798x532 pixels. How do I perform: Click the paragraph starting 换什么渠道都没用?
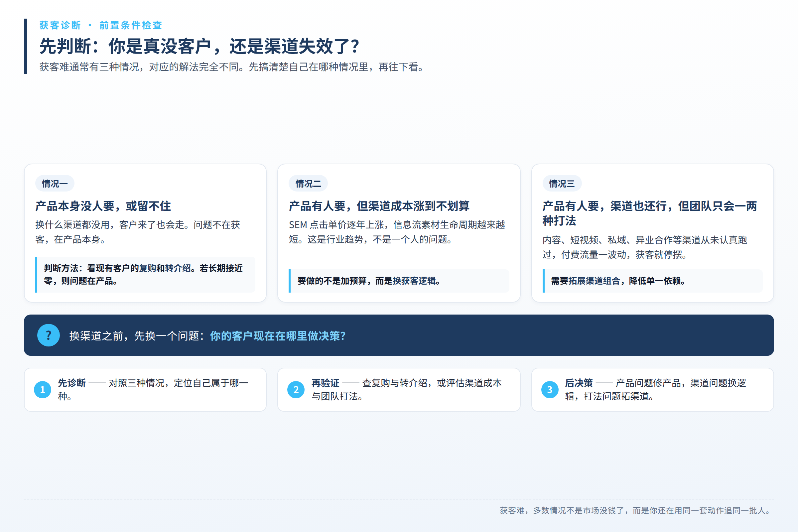point(137,232)
